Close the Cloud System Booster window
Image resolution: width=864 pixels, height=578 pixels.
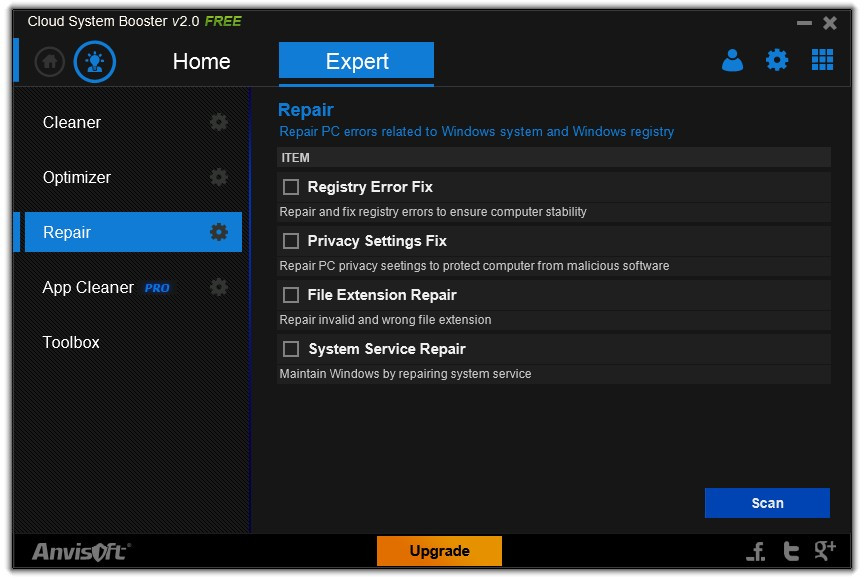(830, 23)
